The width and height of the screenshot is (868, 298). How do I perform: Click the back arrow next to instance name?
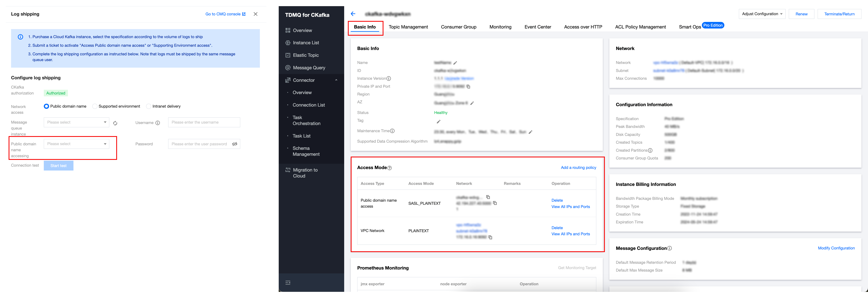point(353,14)
